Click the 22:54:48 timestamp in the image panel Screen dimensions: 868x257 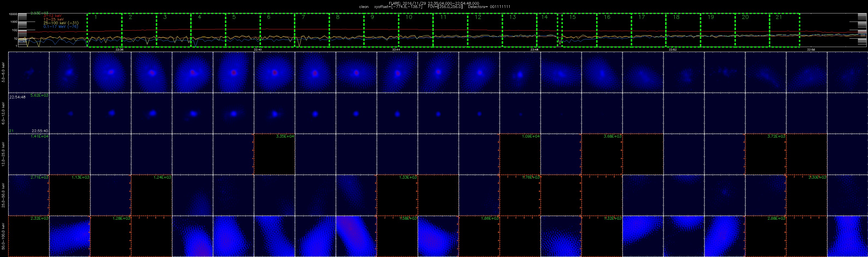pos(17,97)
